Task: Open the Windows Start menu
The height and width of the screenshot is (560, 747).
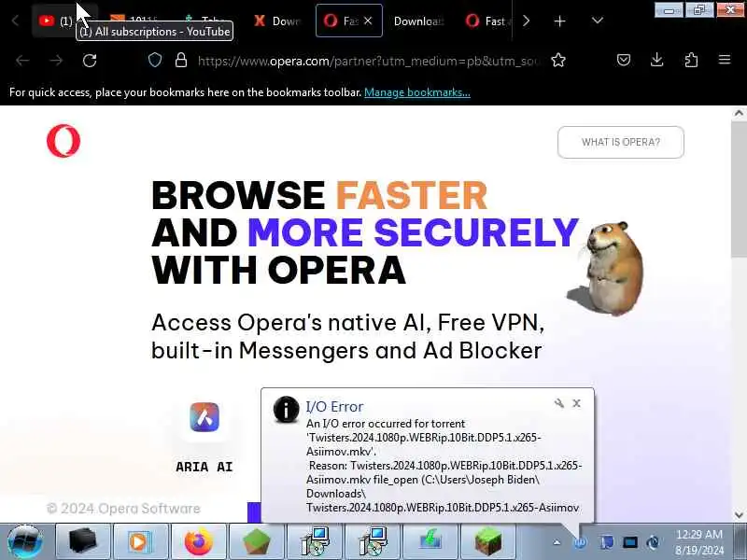Action: tap(25, 542)
